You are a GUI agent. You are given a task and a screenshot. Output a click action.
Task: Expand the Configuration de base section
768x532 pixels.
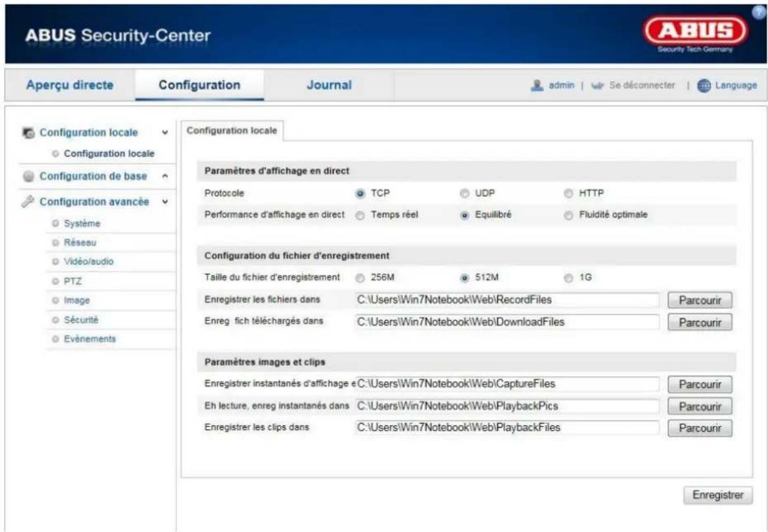(165, 176)
